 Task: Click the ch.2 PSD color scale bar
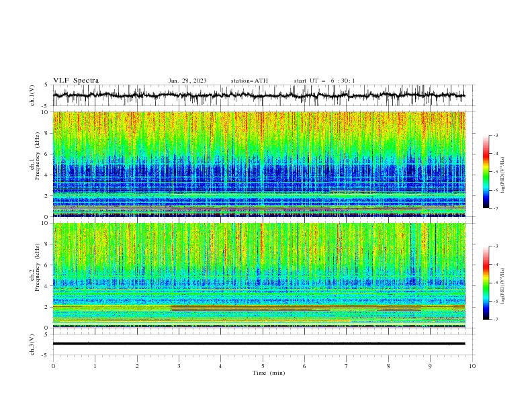coord(486,283)
